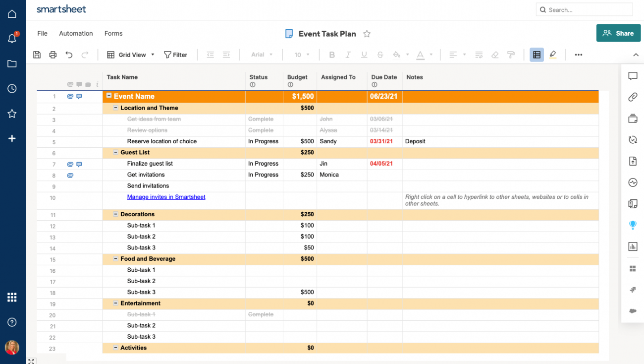Viewport: 644px width, 364px height.
Task: Toggle bold formatting
Action: click(332, 55)
